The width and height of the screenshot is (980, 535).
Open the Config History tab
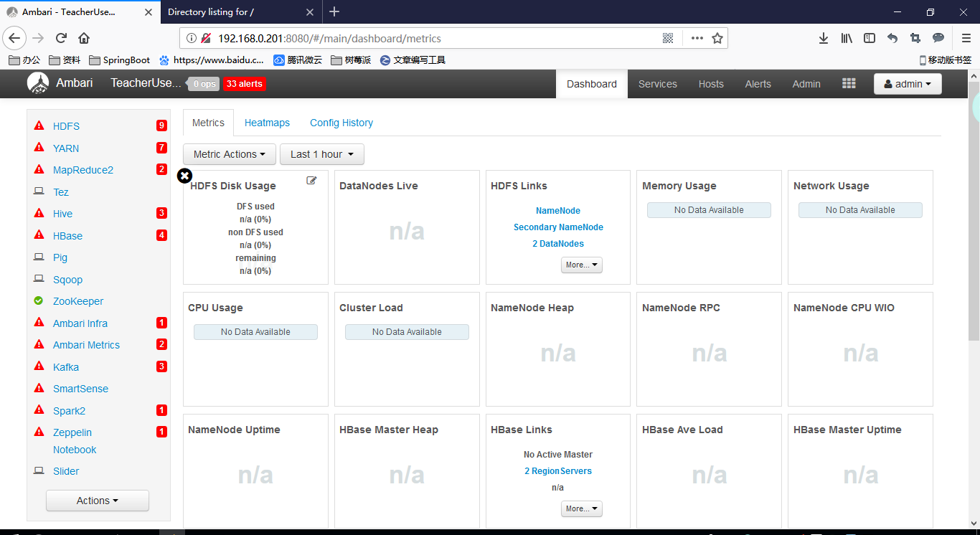(x=341, y=123)
